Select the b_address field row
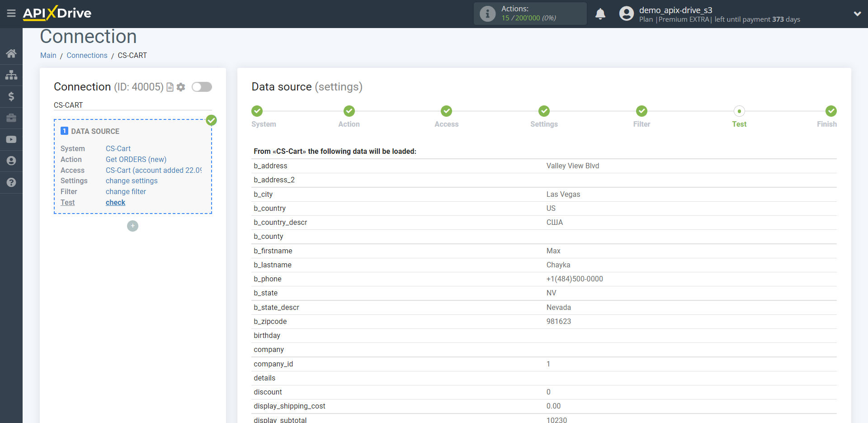 [x=545, y=166]
